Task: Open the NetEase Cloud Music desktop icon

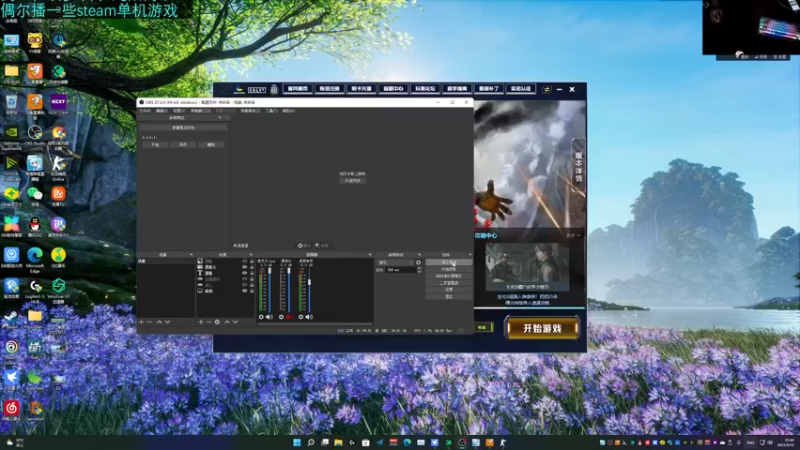Action: click(11, 410)
